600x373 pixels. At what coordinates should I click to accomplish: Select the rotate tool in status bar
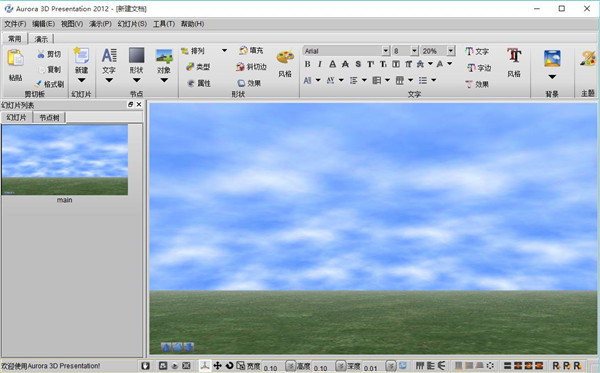pos(229,366)
